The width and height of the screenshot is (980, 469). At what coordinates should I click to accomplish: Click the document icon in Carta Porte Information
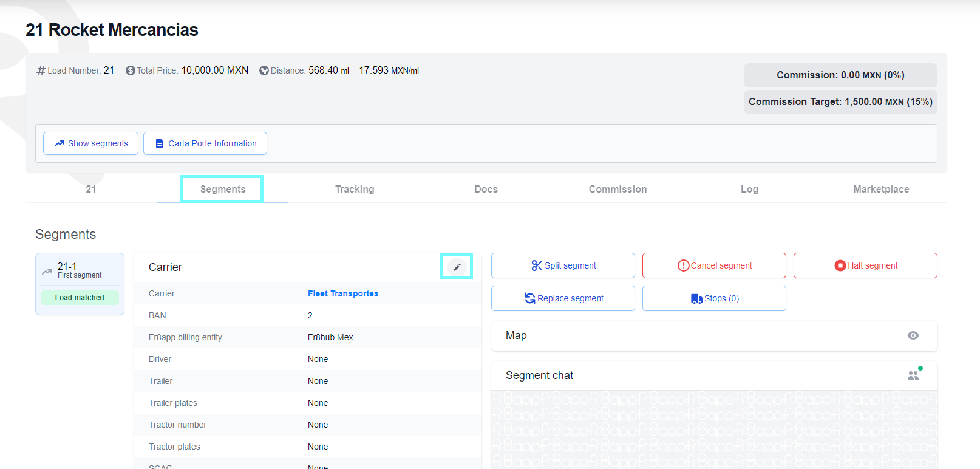click(x=160, y=143)
